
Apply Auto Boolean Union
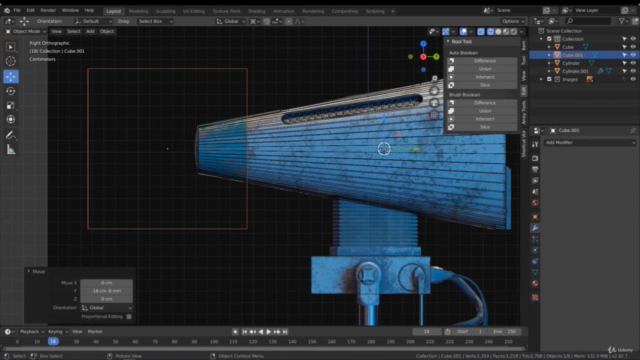pos(482,69)
